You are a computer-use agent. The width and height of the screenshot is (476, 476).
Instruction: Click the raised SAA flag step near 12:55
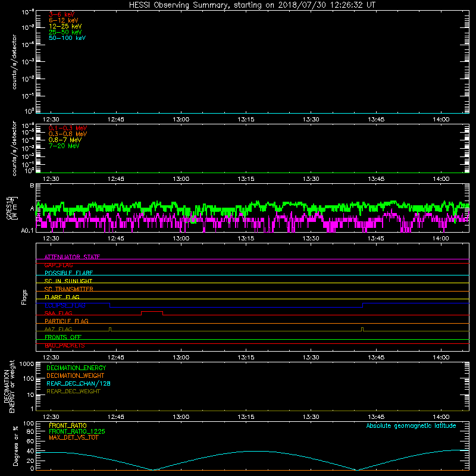pos(152,312)
